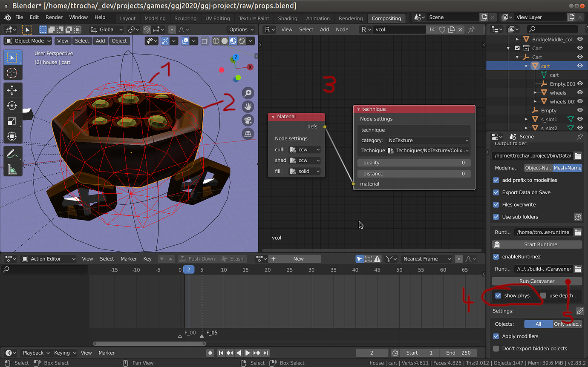588x367 pixels.
Task: Open the Render menu
Action: pos(54,17)
